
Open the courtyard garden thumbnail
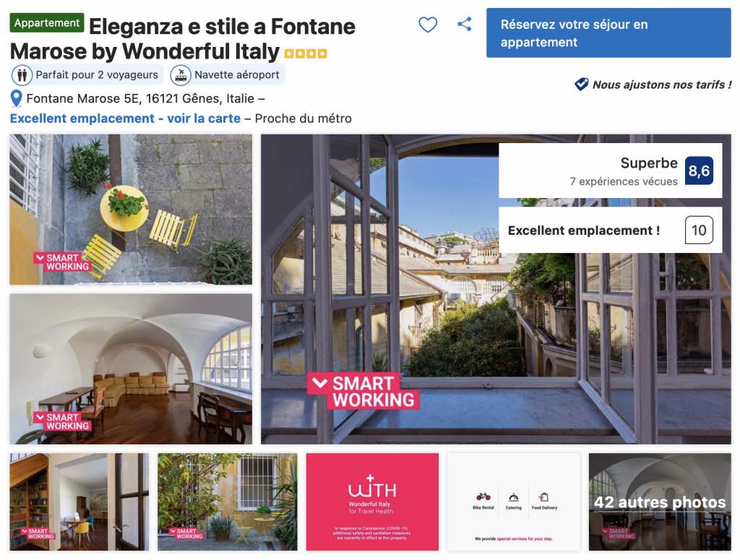228,502
